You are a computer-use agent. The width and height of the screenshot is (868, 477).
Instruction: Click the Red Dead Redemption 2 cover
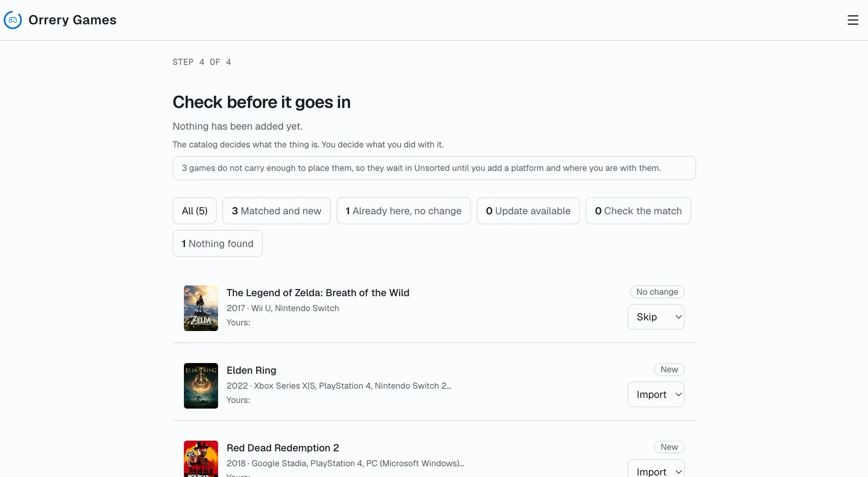pos(201,459)
